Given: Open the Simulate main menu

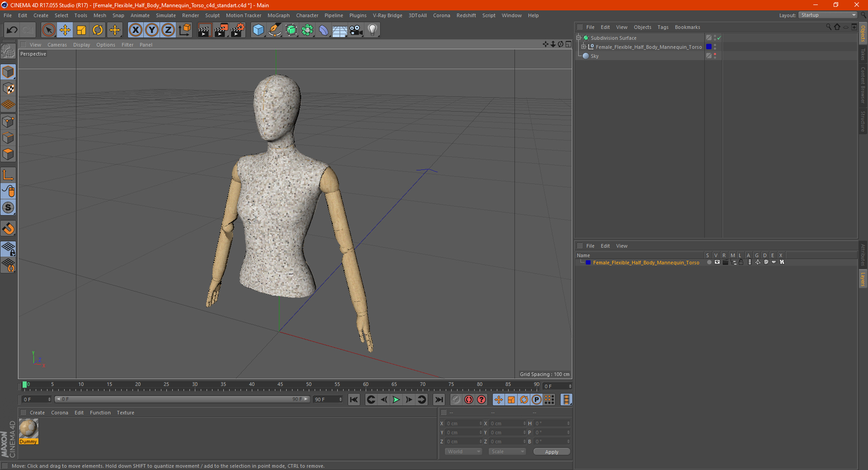Looking at the screenshot, I should (x=166, y=15).
